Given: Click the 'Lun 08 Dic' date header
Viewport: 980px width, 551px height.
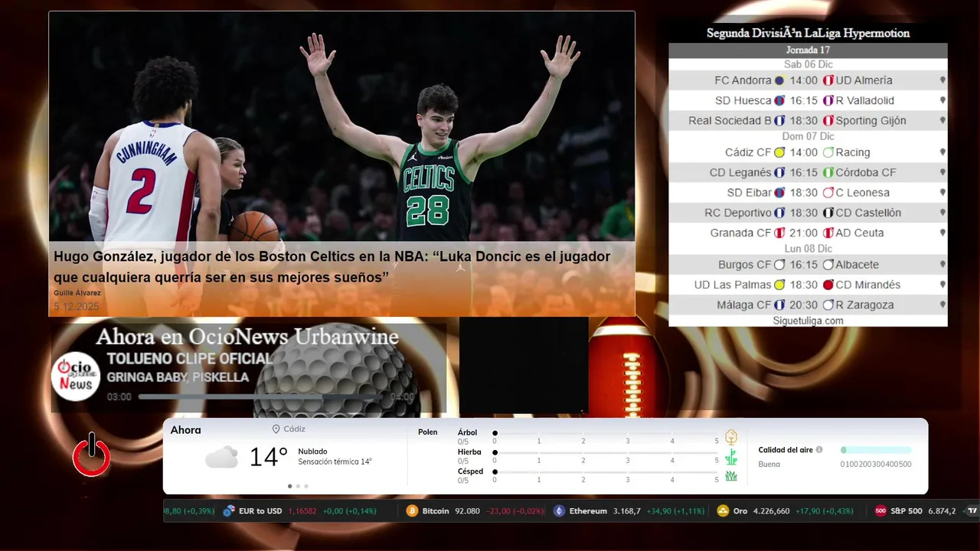Looking at the screenshot, I should [x=808, y=249].
